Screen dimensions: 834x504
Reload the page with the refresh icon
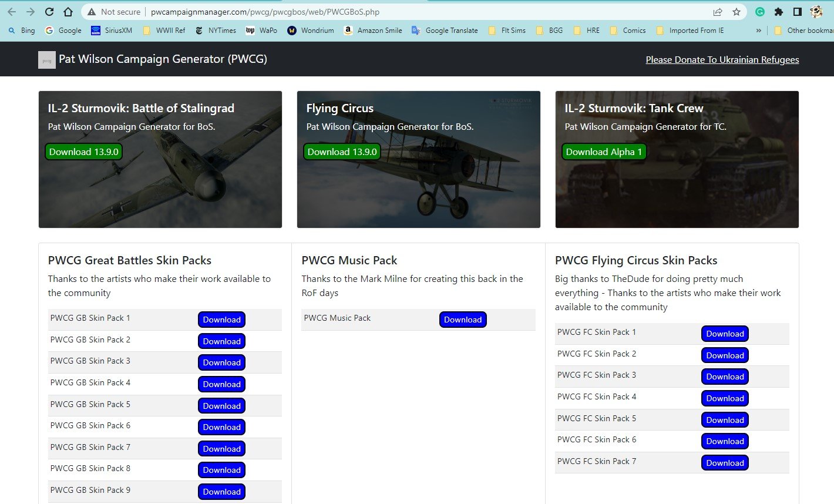coord(49,12)
